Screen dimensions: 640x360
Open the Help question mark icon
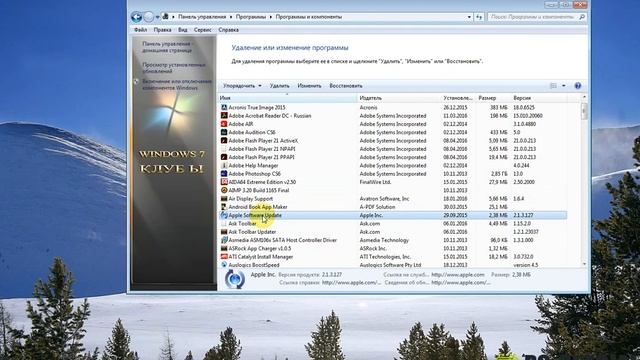[578, 86]
